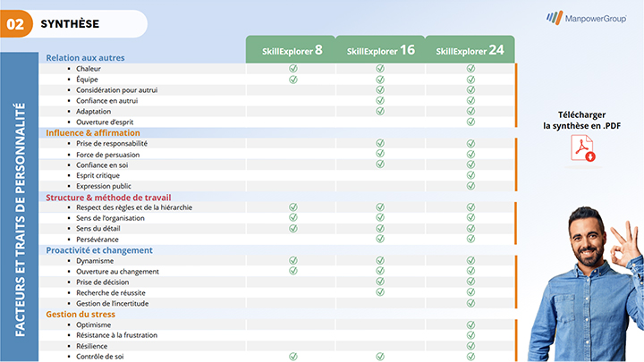
Task: Click the Sens de l'organisation label
Action: pyautogui.click(x=110, y=218)
